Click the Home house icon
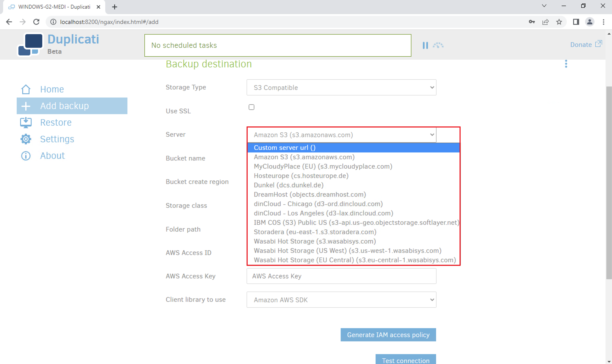Image resolution: width=612 pixels, height=364 pixels. tap(26, 89)
